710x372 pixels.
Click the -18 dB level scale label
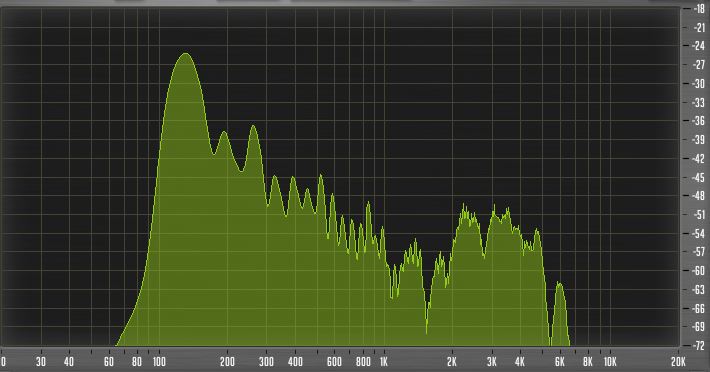pyautogui.click(x=699, y=9)
